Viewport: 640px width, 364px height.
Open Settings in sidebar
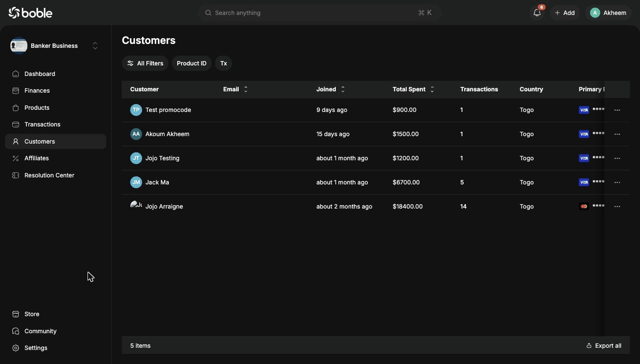click(x=55, y=348)
